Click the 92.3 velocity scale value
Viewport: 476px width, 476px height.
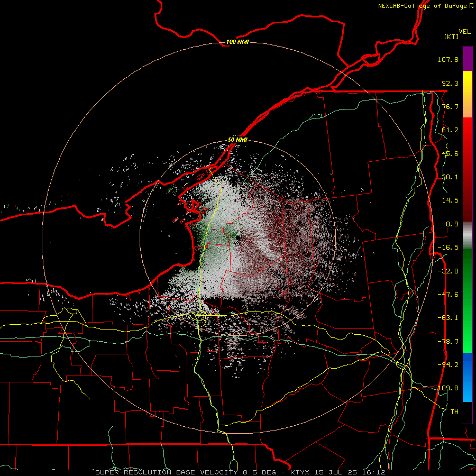coord(450,83)
